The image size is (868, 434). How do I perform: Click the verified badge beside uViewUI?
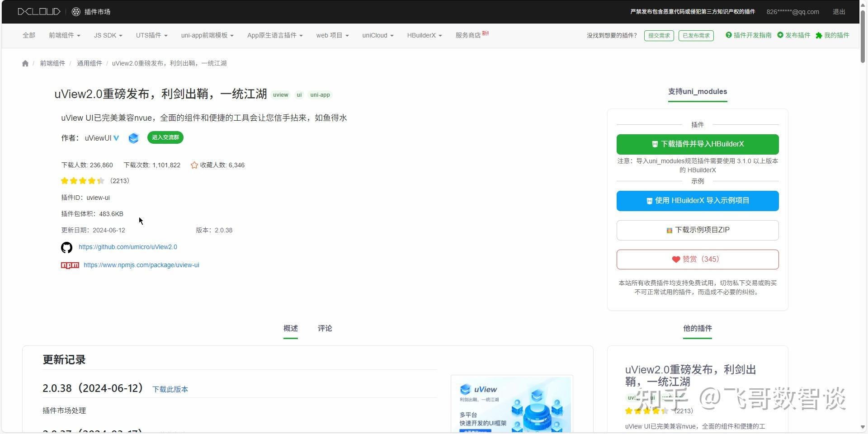(x=117, y=137)
